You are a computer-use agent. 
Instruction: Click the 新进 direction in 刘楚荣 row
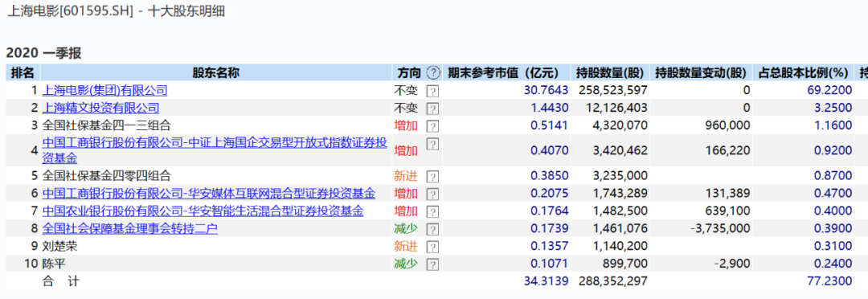[406, 247]
